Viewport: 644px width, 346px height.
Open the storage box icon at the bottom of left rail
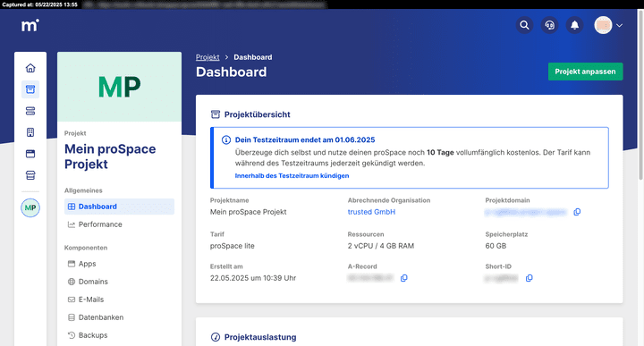pos(30,175)
